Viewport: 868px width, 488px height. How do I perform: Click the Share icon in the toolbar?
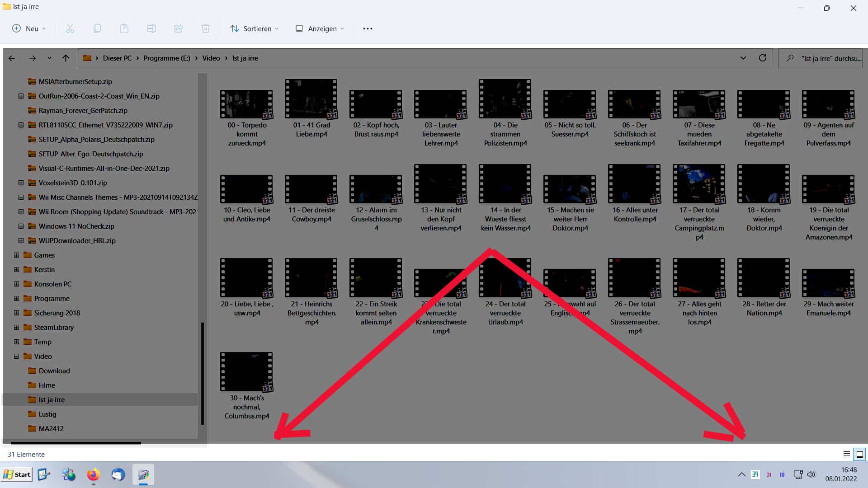[x=179, y=28]
